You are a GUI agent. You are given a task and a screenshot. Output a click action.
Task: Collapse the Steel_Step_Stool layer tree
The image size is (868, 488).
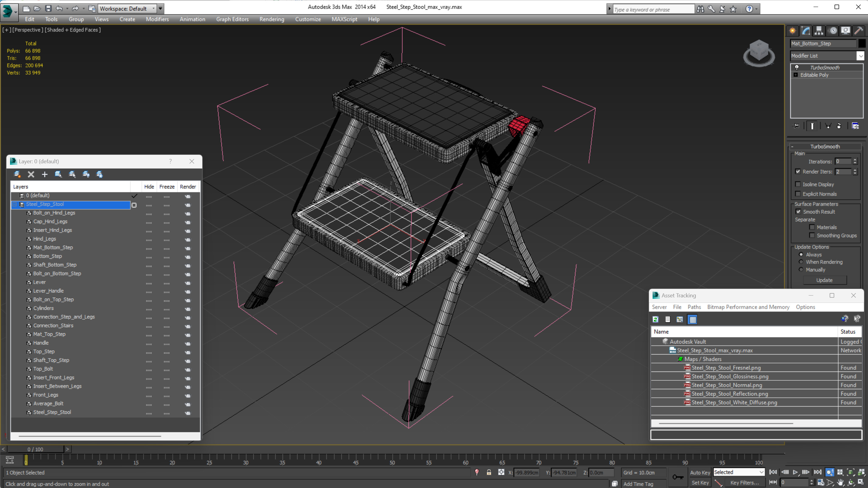click(x=15, y=204)
